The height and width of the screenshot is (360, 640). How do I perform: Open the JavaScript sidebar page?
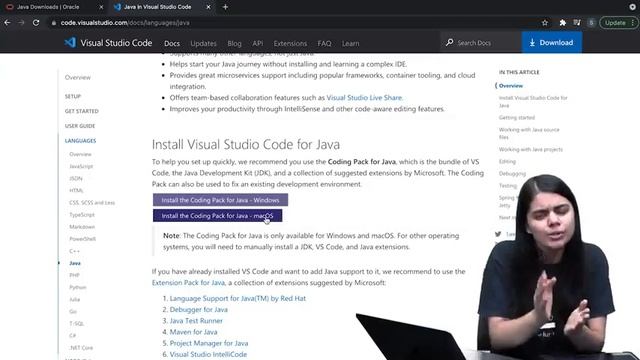[81, 166]
